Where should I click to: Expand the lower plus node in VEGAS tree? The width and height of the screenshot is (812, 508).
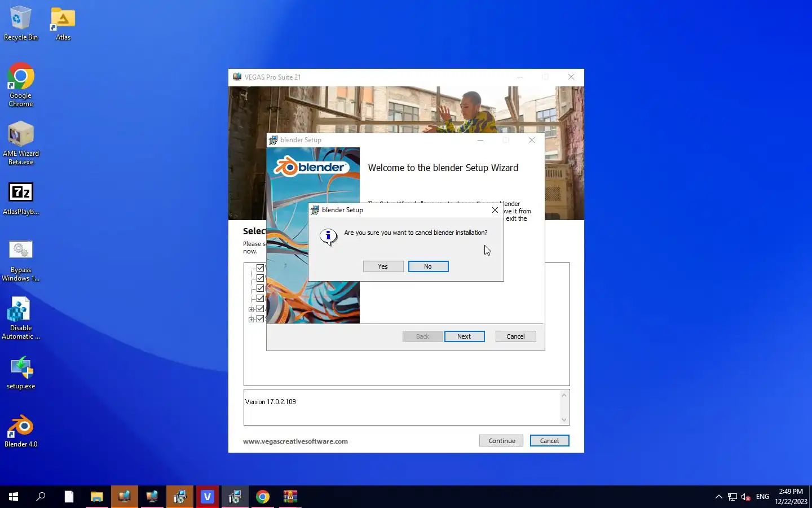tap(251, 319)
